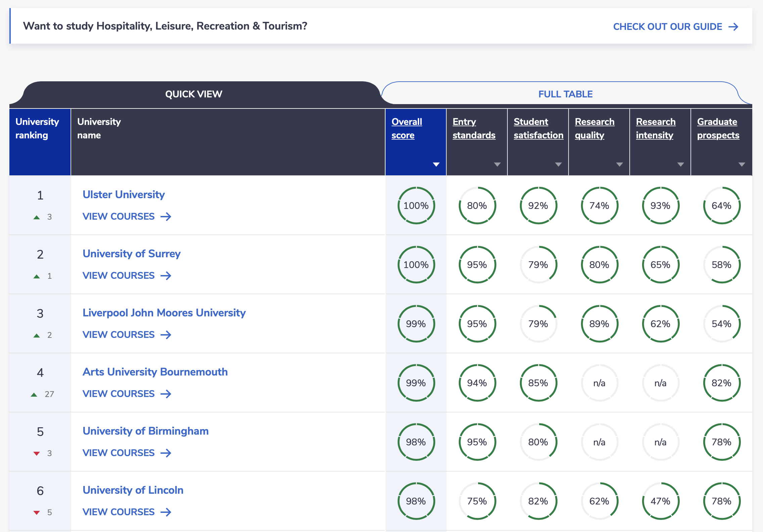763x532 pixels.
Task: View courses for University of Lincoln
Action: [127, 512]
